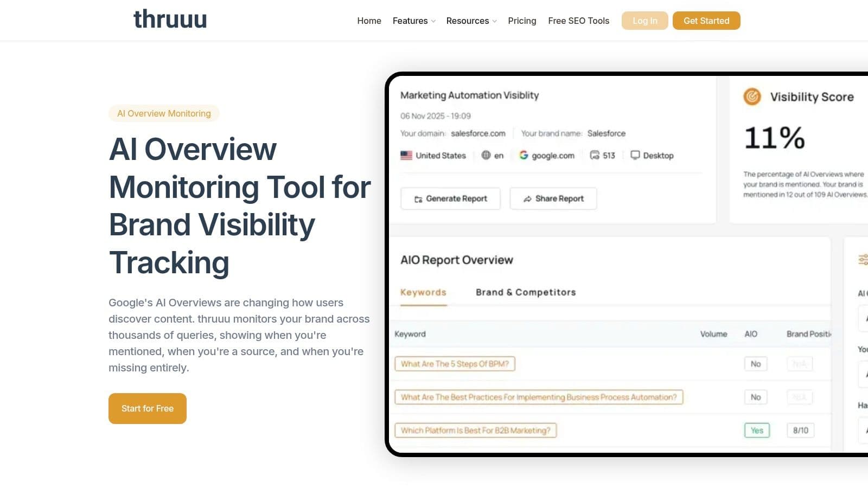
Task: Click the United States flag icon
Action: click(405, 155)
